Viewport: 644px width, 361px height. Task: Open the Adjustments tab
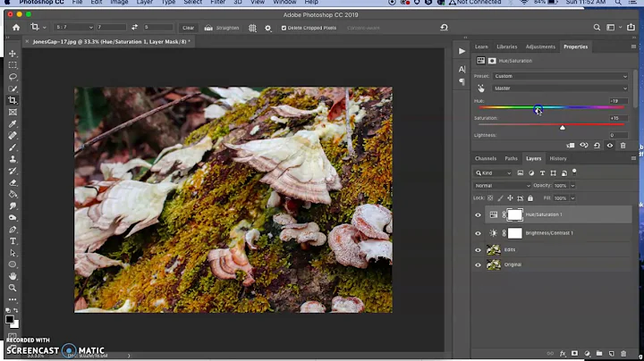(540, 46)
